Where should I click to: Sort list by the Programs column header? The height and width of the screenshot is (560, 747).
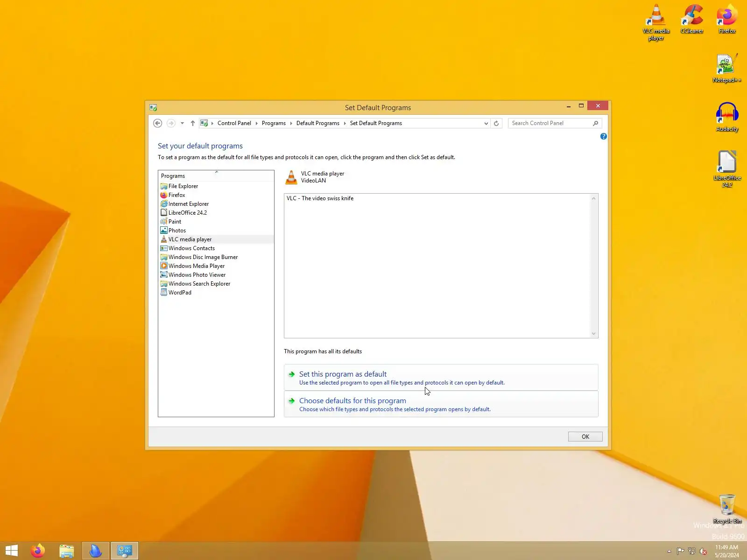click(216, 176)
